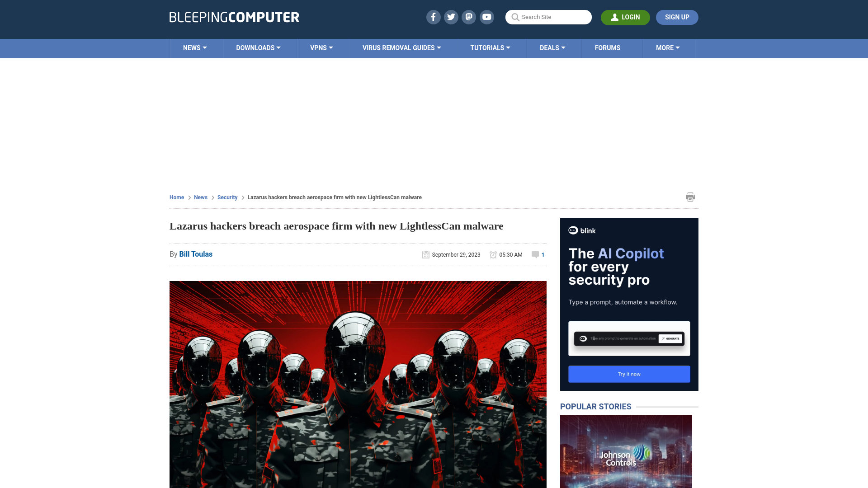
Task: Click the Try it now Blink button
Action: click(629, 374)
